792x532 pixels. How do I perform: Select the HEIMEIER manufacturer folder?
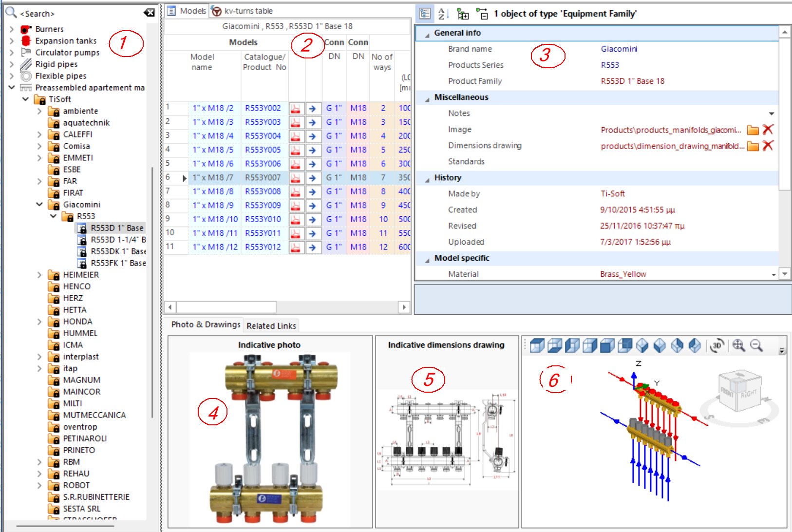[x=81, y=275]
